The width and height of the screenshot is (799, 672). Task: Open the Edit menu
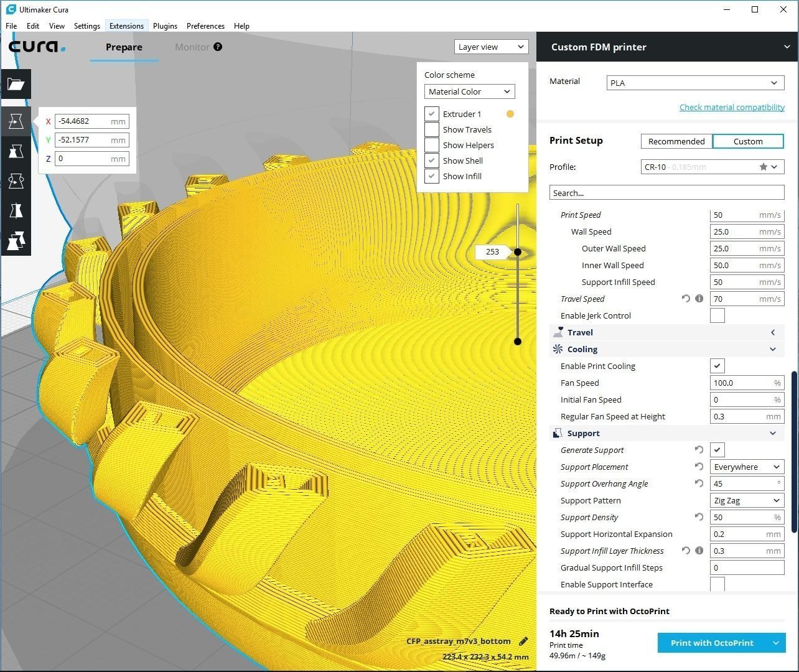click(x=33, y=26)
